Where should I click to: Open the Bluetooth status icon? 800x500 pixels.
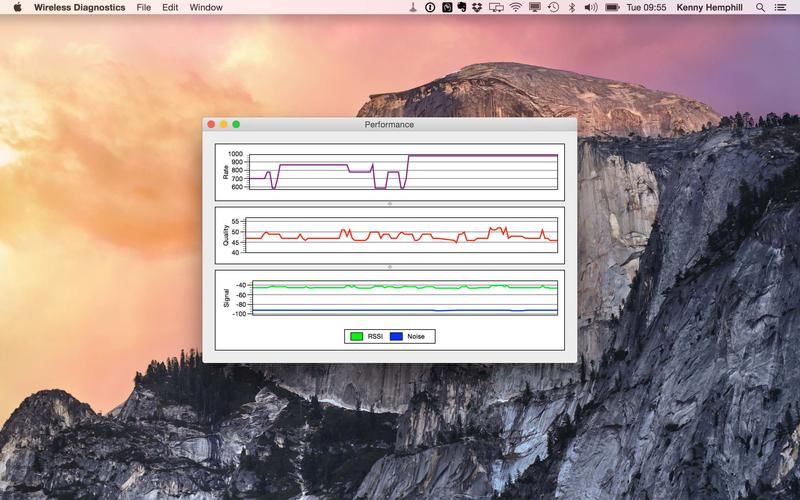(572, 7)
